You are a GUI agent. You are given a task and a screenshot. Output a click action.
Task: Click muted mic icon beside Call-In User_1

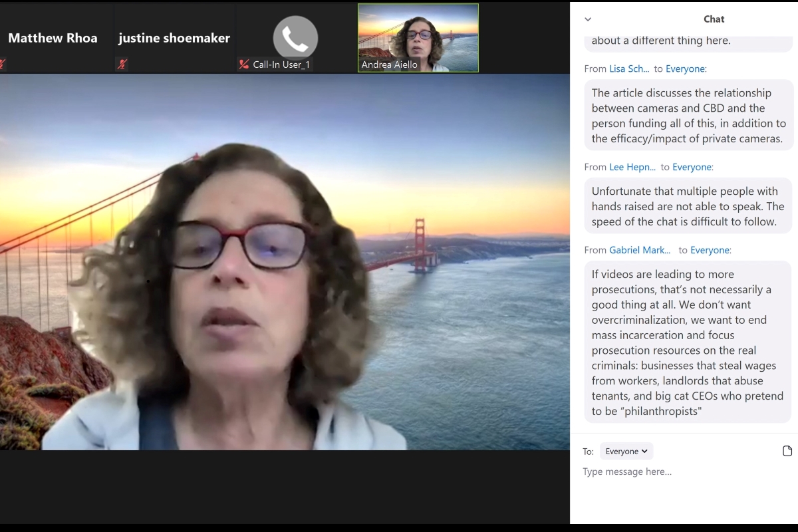[244, 65]
